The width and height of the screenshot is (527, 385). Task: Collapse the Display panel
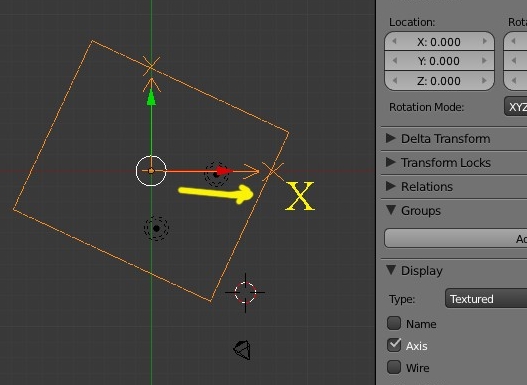(391, 270)
